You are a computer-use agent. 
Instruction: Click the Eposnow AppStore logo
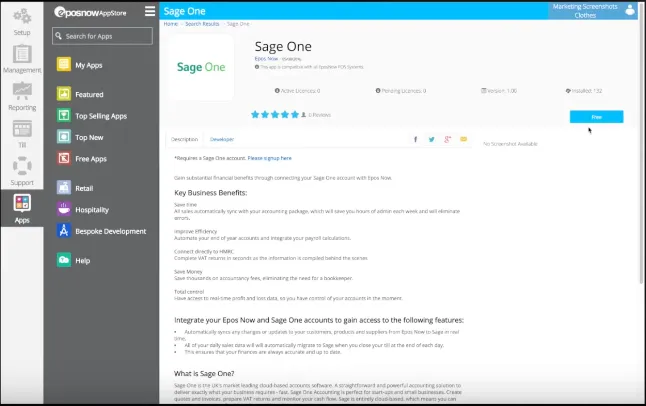[x=90, y=12]
